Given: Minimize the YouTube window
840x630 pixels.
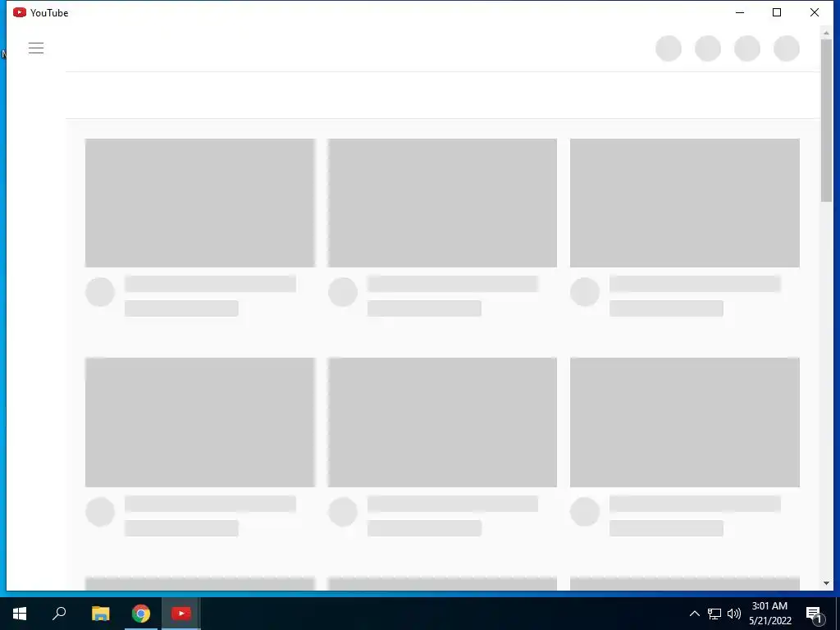Looking at the screenshot, I should (740, 12).
